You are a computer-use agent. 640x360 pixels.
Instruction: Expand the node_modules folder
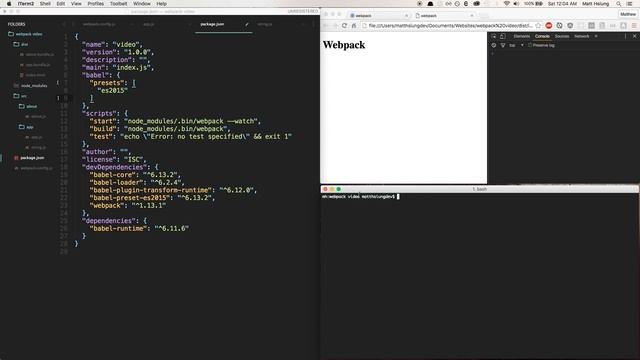point(31,86)
